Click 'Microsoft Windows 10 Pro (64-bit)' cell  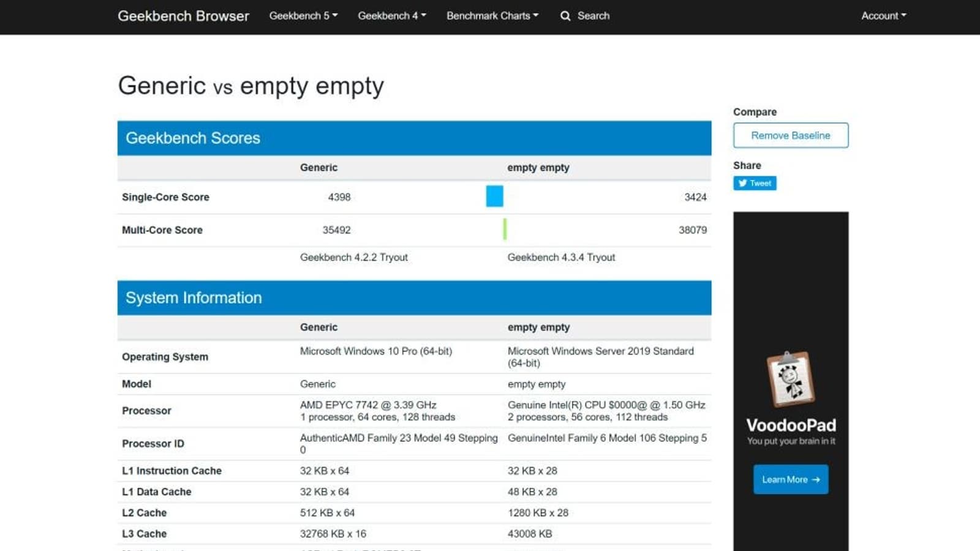click(x=376, y=351)
